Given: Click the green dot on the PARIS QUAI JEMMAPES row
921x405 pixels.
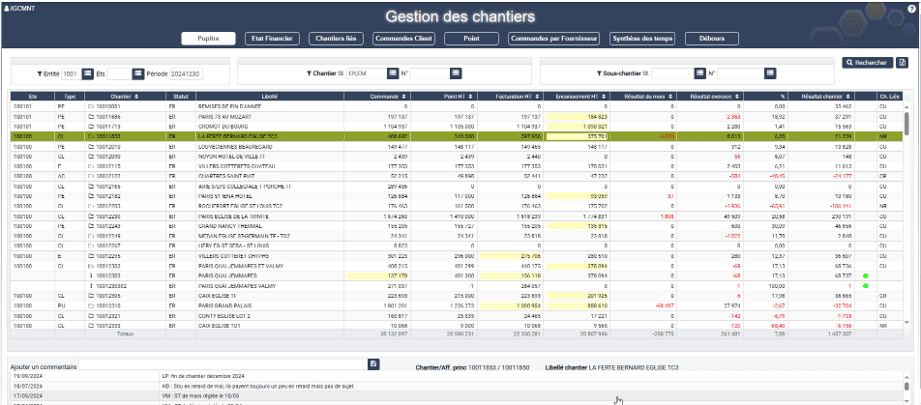Looking at the screenshot, I should pos(865,275).
